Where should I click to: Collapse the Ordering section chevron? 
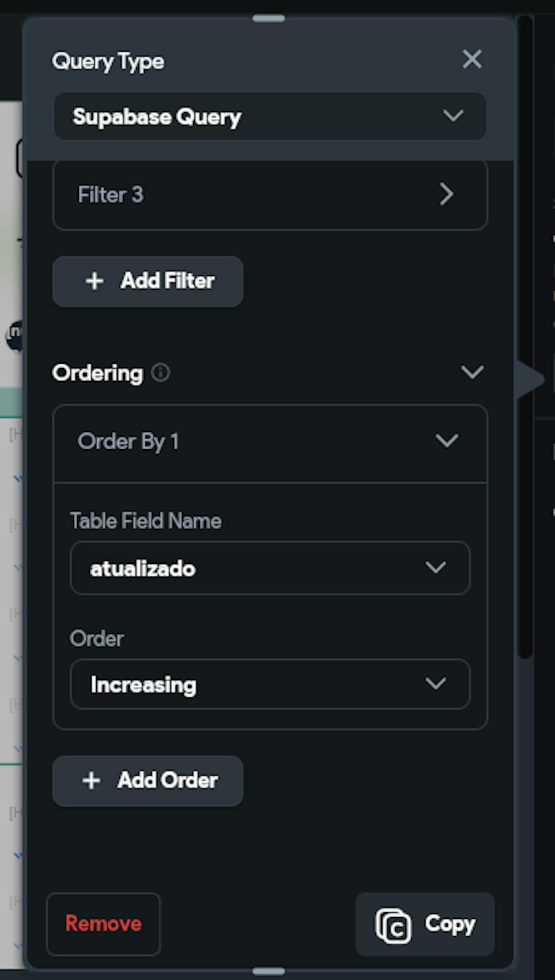pyautogui.click(x=472, y=372)
